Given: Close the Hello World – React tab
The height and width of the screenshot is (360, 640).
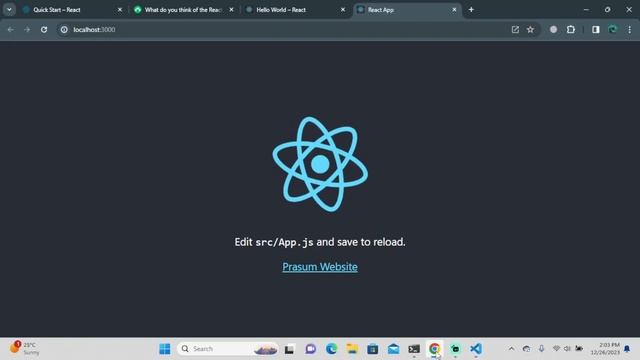Looking at the screenshot, I should pos(343,10).
